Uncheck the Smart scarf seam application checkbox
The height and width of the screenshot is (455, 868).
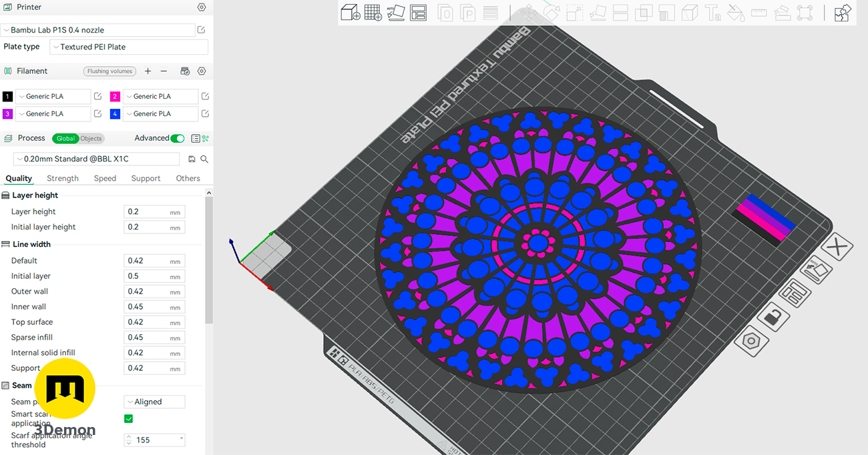click(129, 418)
